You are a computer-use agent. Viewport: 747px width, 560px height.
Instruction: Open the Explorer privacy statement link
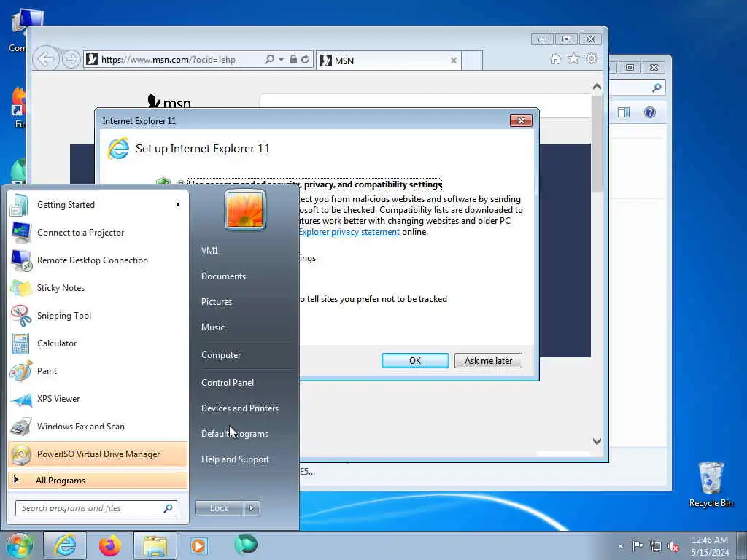coord(349,232)
